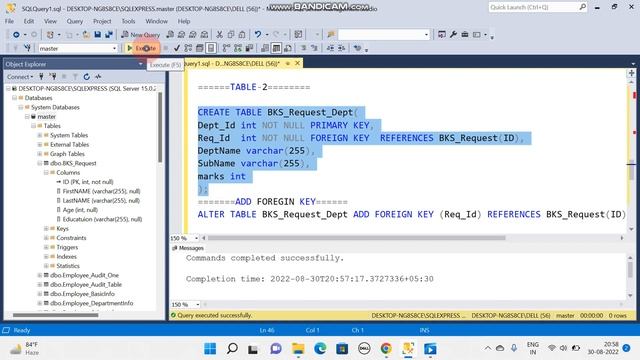Collapse the Databases tree node
This screenshot has height=360, width=640.
click(x=14, y=98)
